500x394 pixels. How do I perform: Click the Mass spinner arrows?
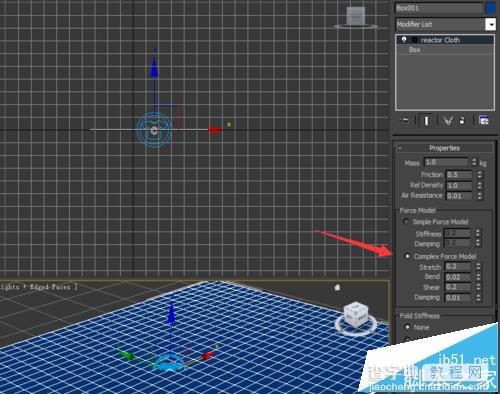click(474, 162)
